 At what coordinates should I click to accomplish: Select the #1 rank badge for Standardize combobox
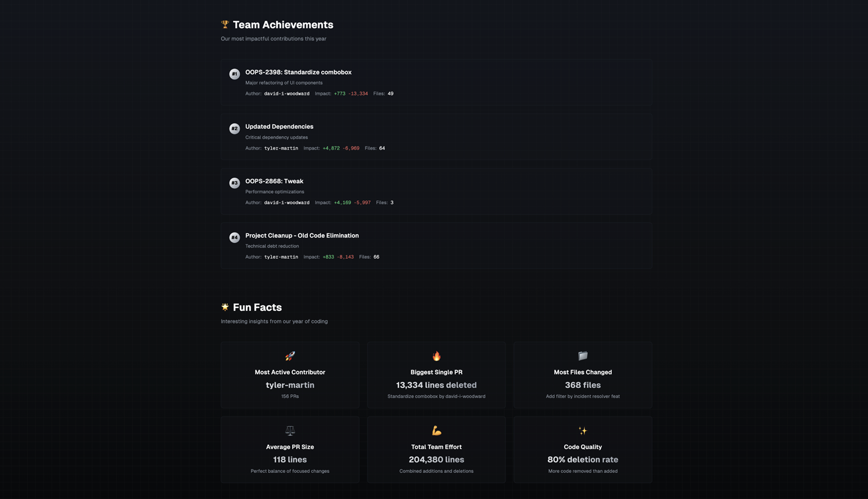click(235, 74)
